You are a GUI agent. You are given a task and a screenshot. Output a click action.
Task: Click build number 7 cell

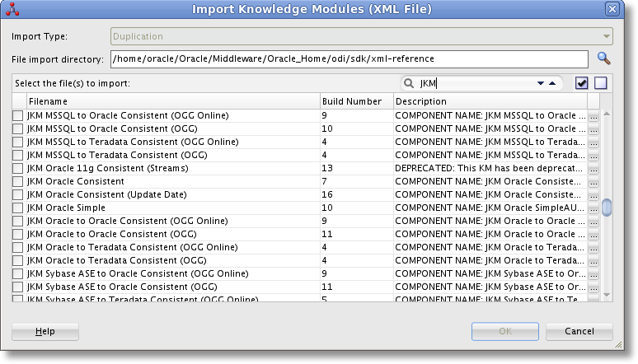click(x=357, y=181)
